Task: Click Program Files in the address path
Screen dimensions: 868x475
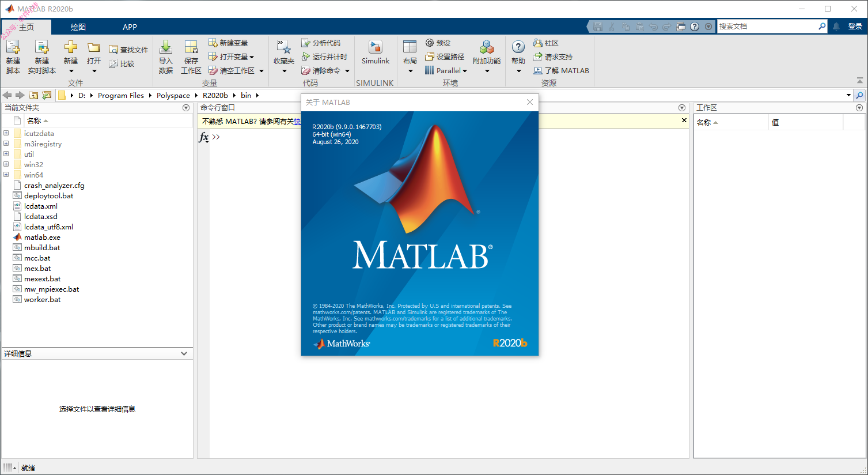Action: (121, 95)
